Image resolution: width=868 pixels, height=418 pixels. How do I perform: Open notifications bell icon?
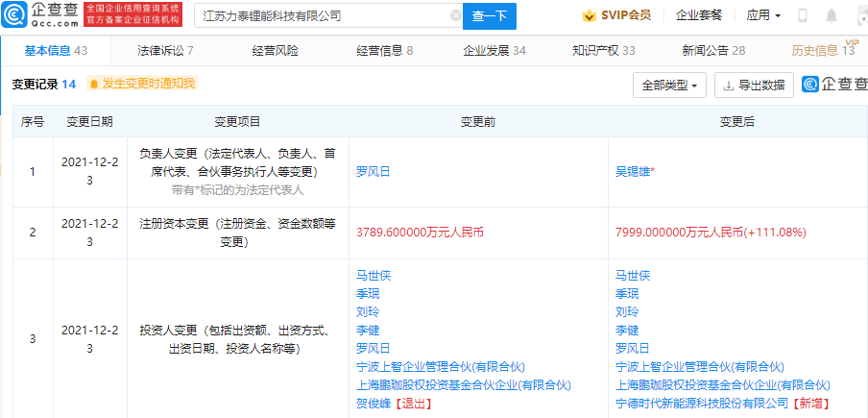(x=832, y=15)
